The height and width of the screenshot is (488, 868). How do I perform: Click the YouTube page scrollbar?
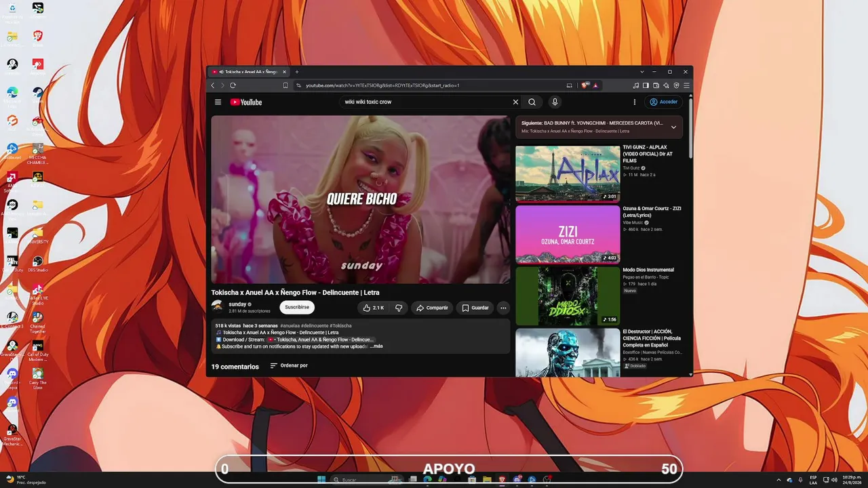[691, 129]
